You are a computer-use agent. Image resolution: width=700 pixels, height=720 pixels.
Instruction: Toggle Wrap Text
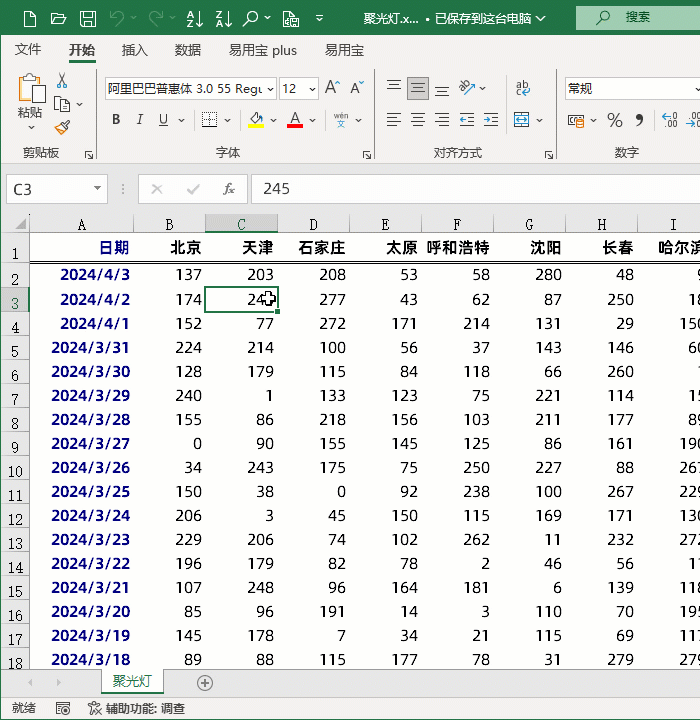(523, 88)
